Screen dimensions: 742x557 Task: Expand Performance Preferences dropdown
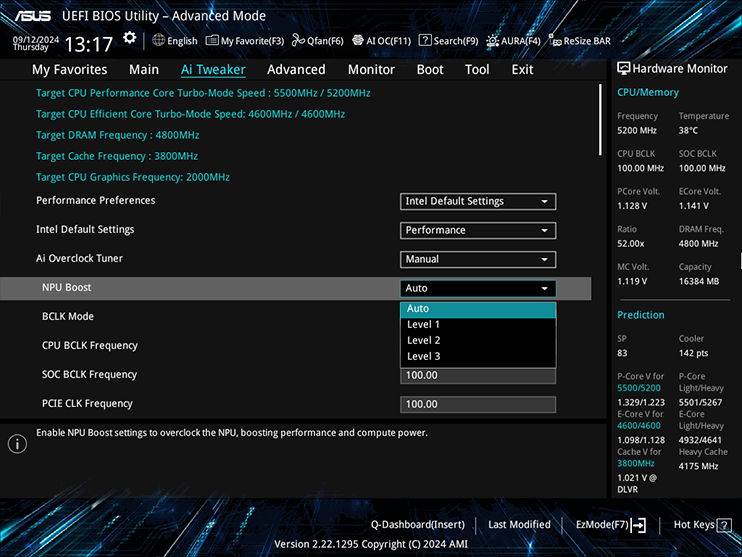point(477,201)
